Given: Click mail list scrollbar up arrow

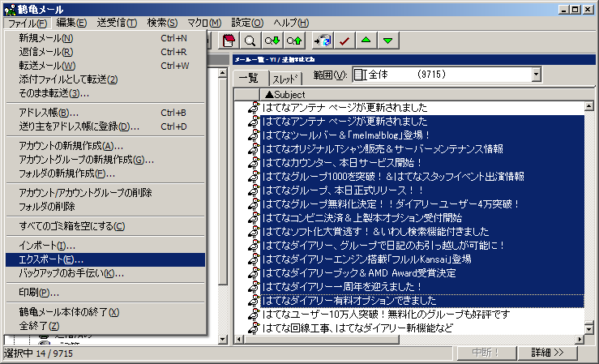Looking at the screenshot, I should click(588, 106).
